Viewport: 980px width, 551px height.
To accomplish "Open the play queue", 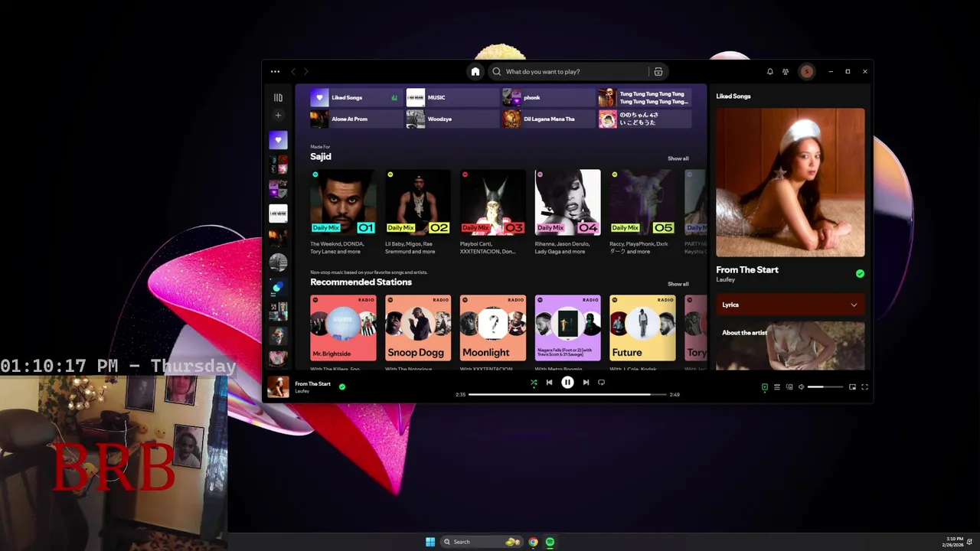I will pyautogui.click(x=776, y=387).
